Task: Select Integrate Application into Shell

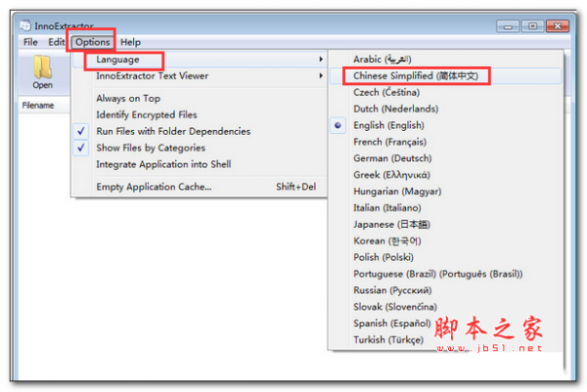Action: tap(199, 164)
